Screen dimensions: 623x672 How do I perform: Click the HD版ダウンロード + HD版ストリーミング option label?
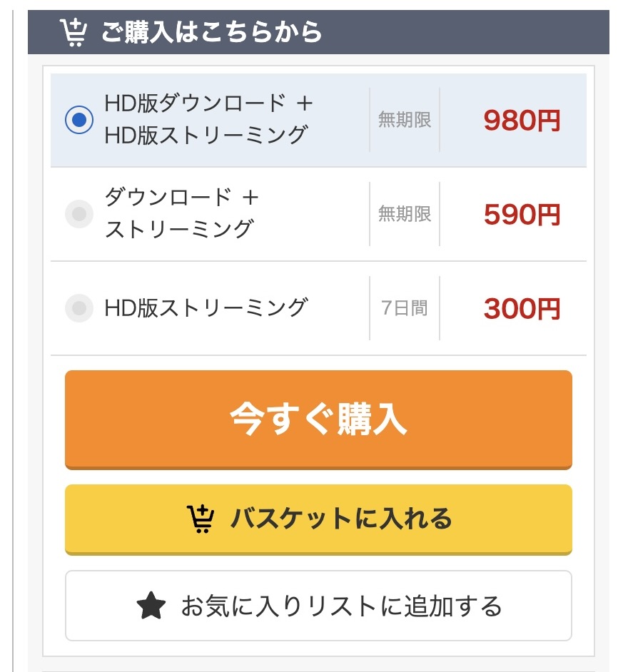click(208, 120)
